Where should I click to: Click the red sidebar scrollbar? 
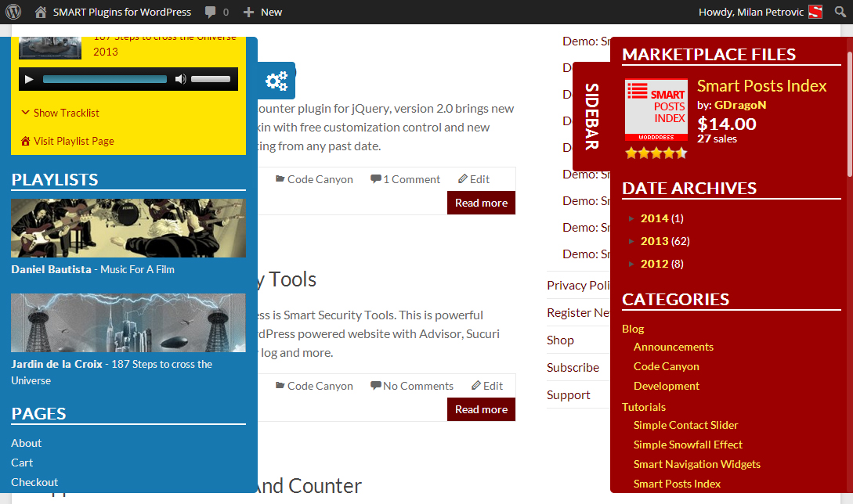tap(850, 114)
